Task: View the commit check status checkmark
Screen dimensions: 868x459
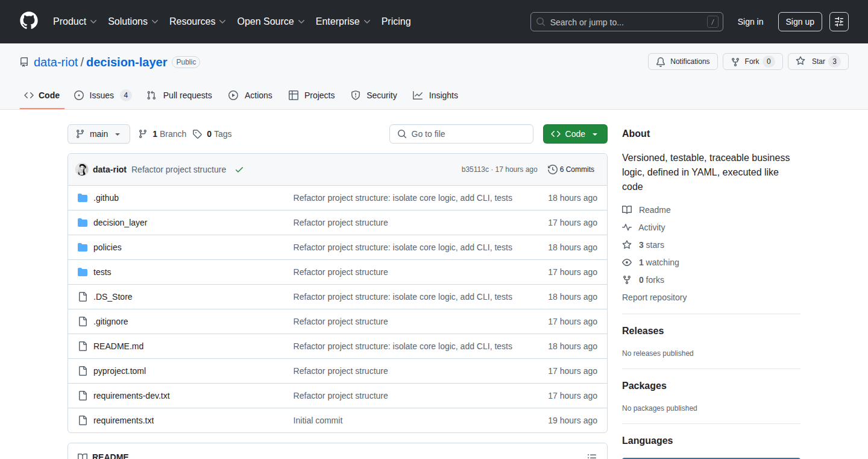Action: (x=239, y=169)
